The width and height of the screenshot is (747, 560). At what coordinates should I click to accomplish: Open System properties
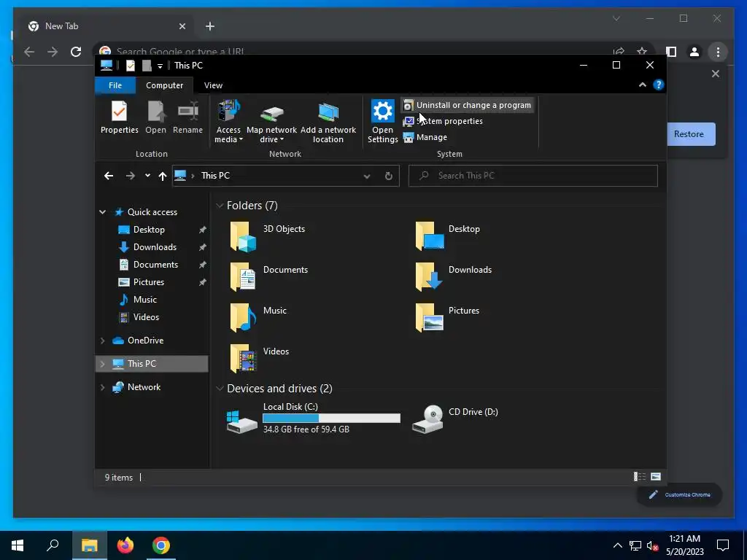click(443, 121)
